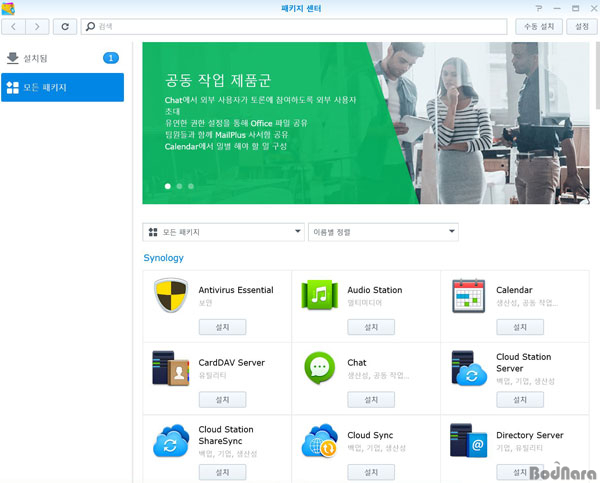Viewport: 600px width, 483px height.
Task: Open the Antivirus Essential title
Action: click(x=236, y=290)
